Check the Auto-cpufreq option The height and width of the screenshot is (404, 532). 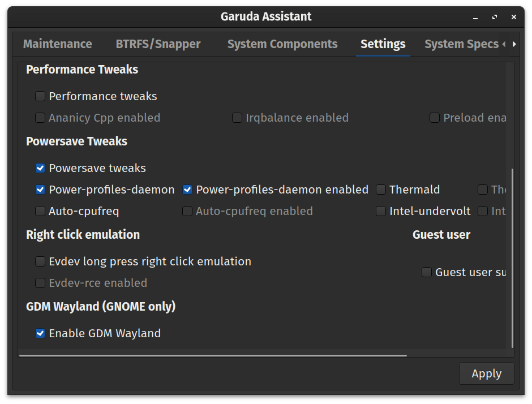[x=40, y=211]
